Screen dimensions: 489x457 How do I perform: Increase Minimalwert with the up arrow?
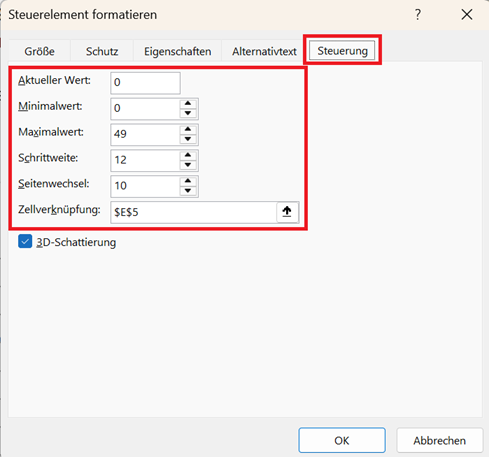click(x=188, y=103)
